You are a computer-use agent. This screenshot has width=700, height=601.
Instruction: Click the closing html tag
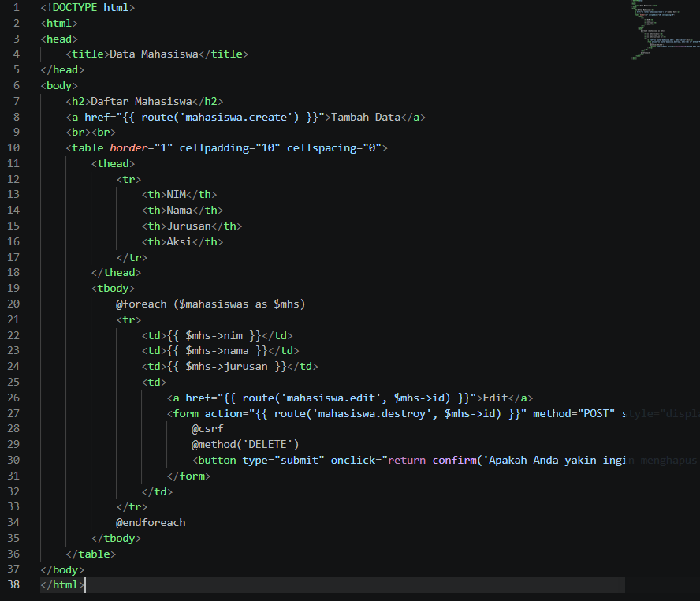62,584
